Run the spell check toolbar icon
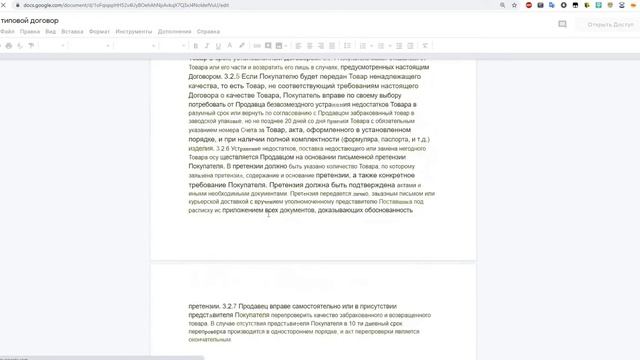The width and height of the screenshot is (640, 360). pyautogui.click(x=20, y=46)
